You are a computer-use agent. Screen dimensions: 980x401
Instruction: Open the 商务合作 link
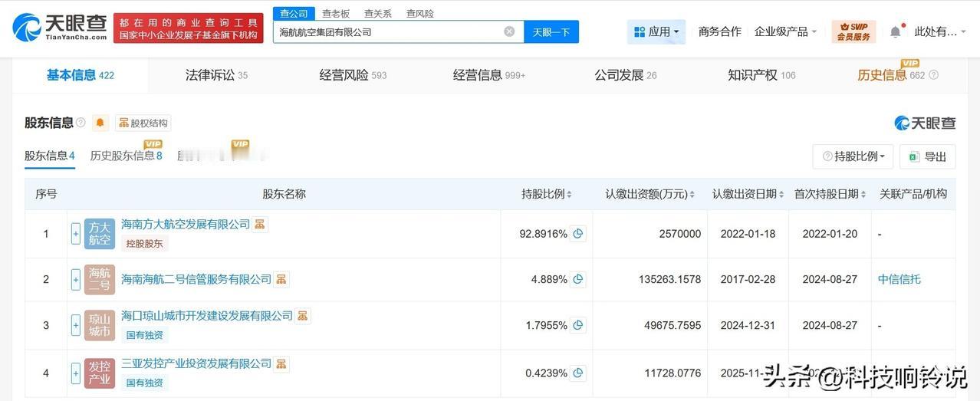(x=720, y=31)
